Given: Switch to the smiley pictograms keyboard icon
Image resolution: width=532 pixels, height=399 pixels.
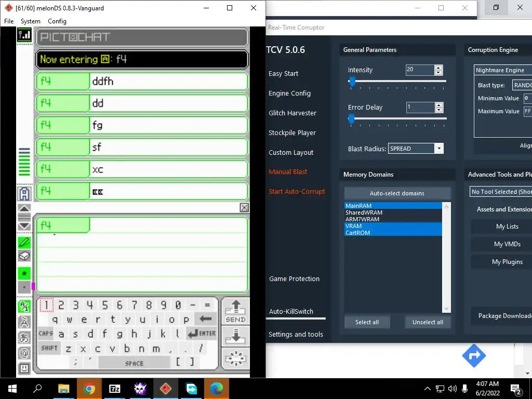Looking at the screenshot, I should [24, 368].
